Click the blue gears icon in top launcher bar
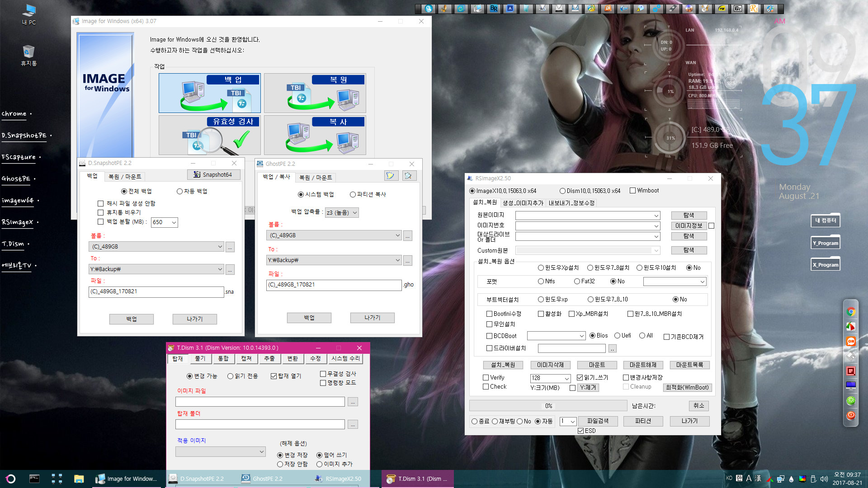The image size is (868, 488). [x=656, y=8]
